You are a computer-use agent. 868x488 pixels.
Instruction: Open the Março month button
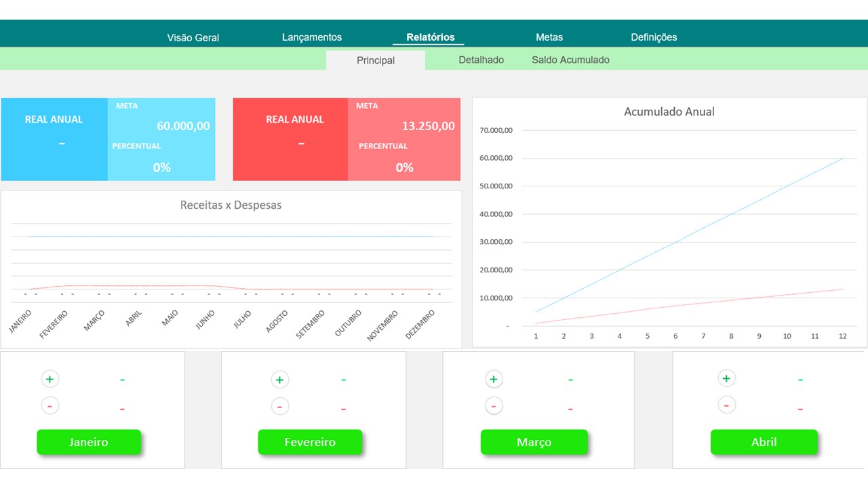click(x=534, y=442)
